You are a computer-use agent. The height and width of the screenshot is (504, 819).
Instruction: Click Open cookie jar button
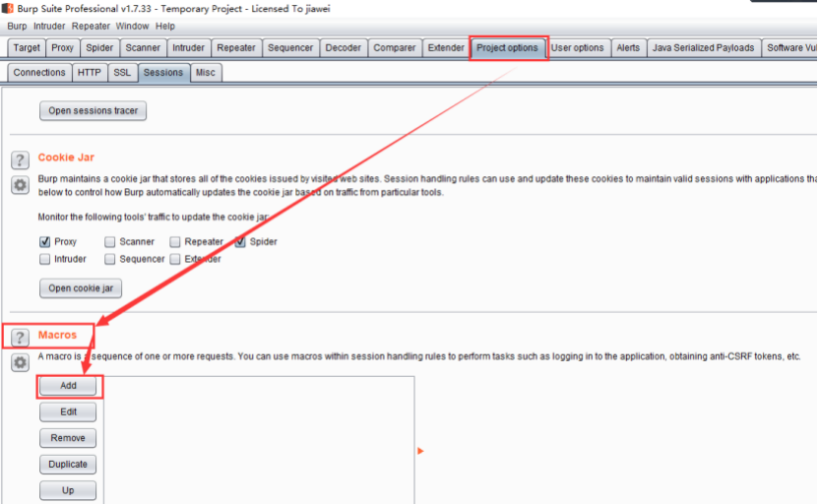click(x=81, y=288)
